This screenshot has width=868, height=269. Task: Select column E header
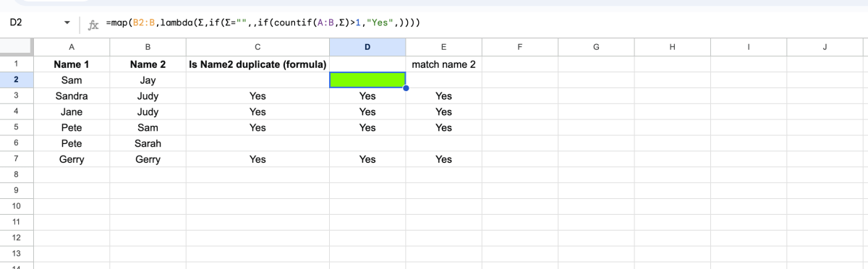point(443,48)
